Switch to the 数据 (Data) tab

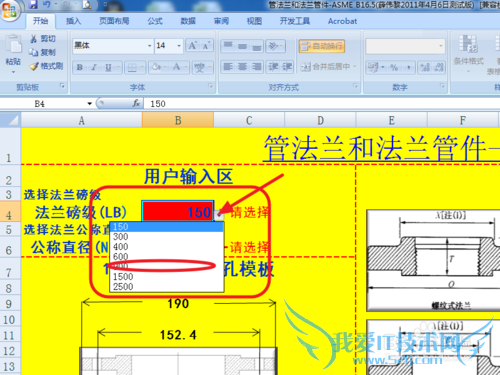point(188,21)
